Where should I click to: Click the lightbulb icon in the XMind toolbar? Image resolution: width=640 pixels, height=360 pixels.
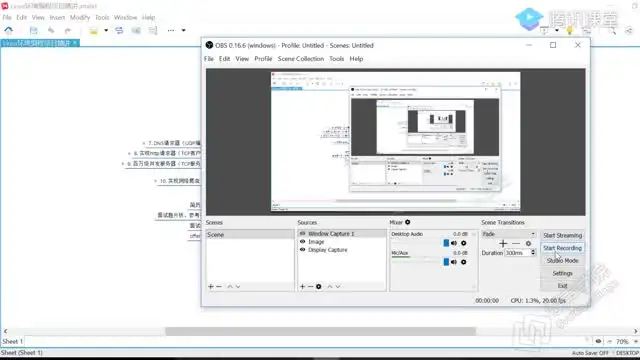tap(570, 30)
